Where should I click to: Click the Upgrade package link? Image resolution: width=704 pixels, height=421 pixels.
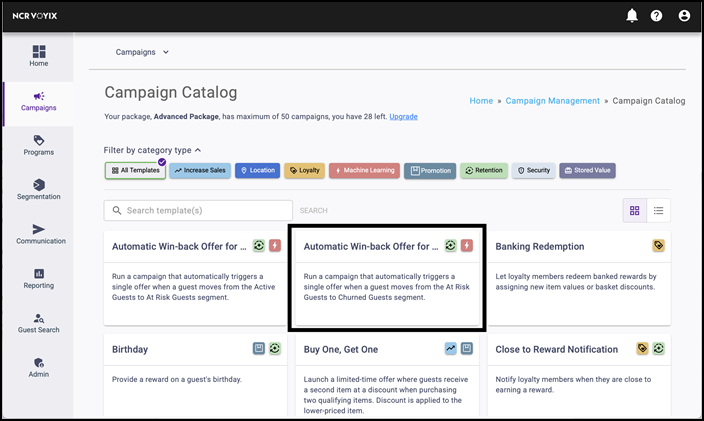pyautogui.click(x=403, y=117)
